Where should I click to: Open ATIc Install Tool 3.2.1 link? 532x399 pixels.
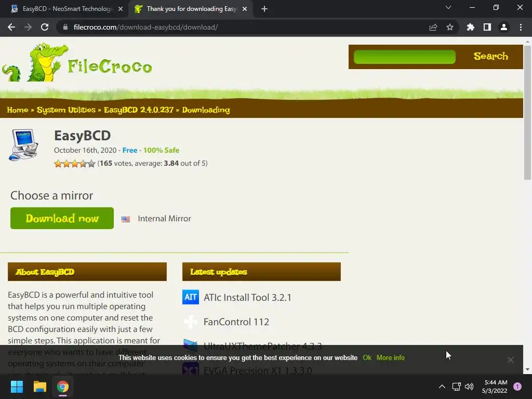[247, 298]
